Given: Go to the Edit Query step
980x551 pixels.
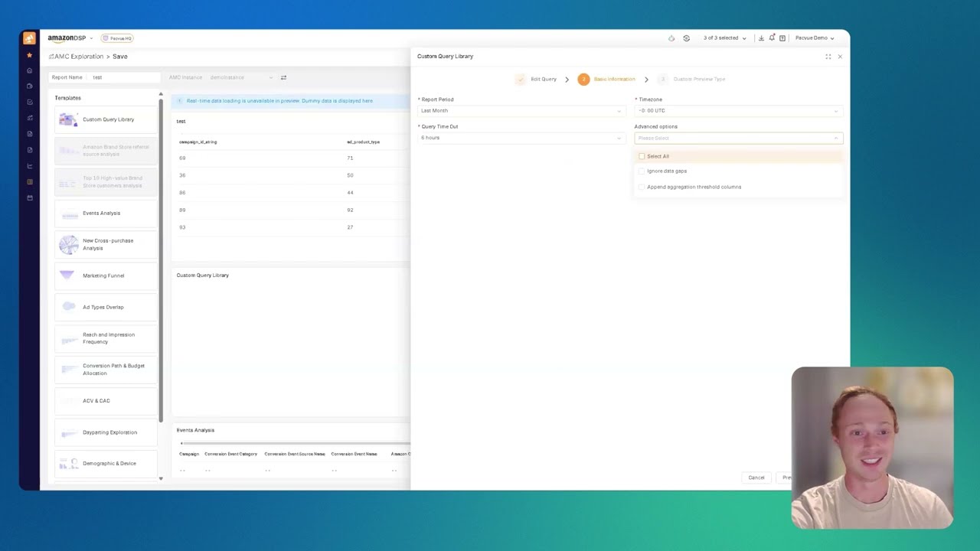Looking at the screenshot, I should (537, 80).
